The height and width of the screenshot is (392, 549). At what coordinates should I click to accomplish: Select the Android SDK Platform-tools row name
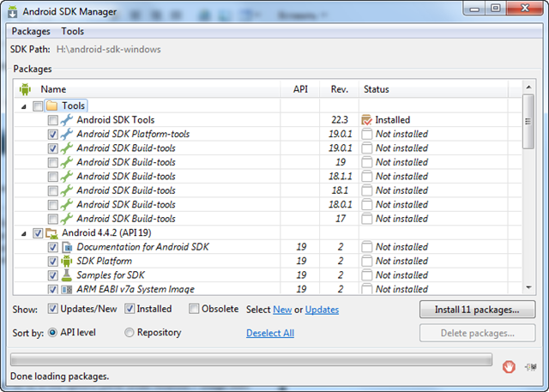point(133,134)
